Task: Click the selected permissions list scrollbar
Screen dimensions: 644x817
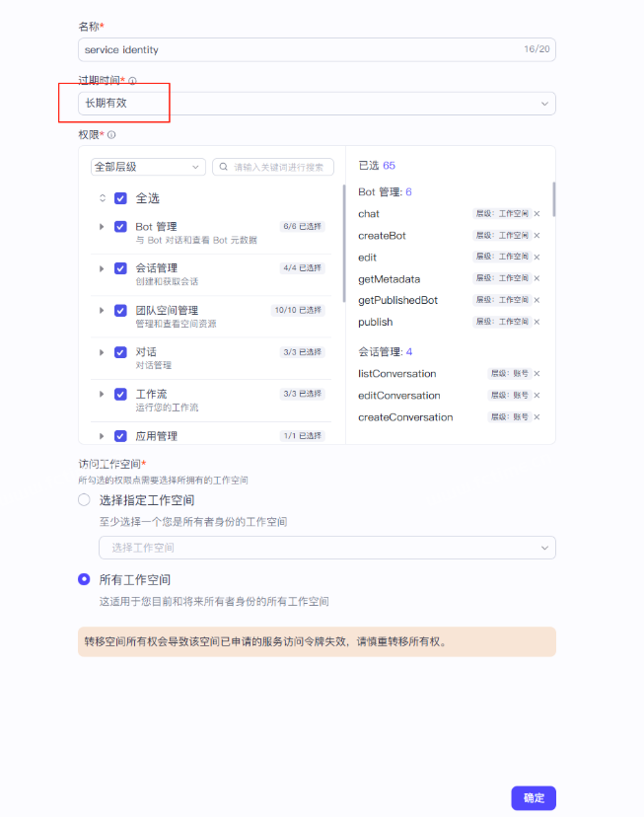Action: tap(553, 199)
